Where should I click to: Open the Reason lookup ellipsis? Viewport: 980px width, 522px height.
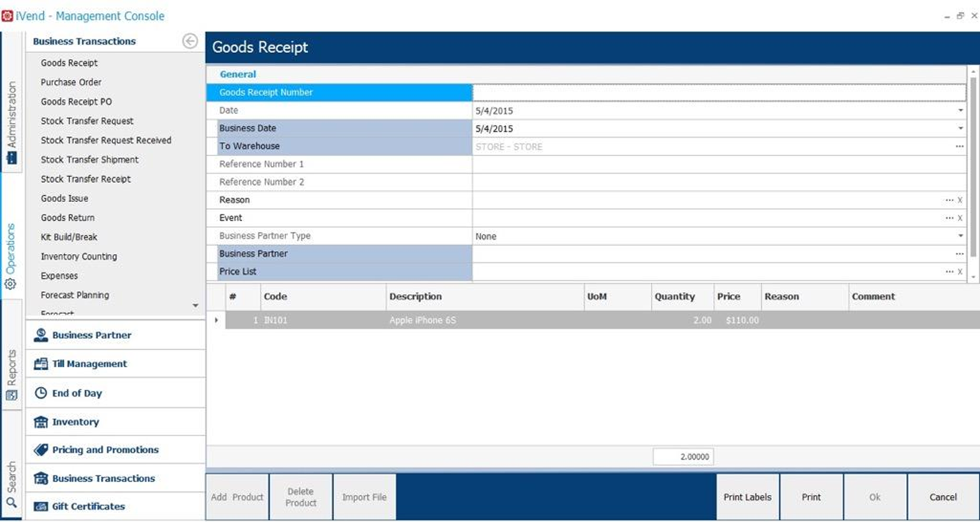click(950, 200)
